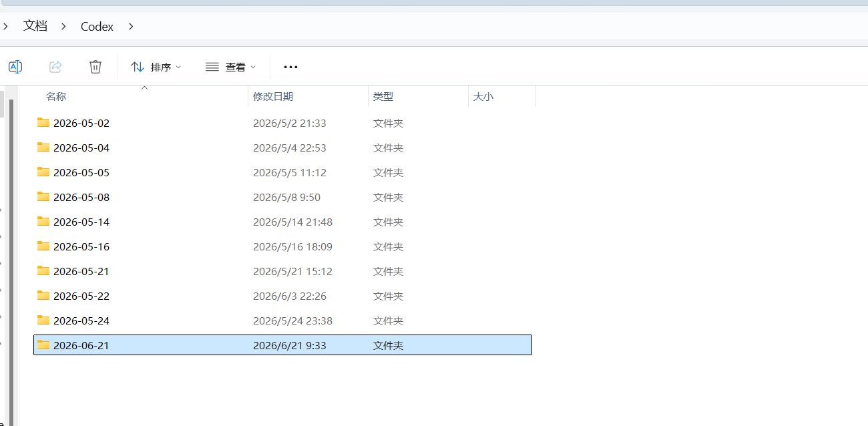The width and height of the screenshot is (868, 426).
Task: Open the 查看 view dropdown
Action: tap(230, 67)
